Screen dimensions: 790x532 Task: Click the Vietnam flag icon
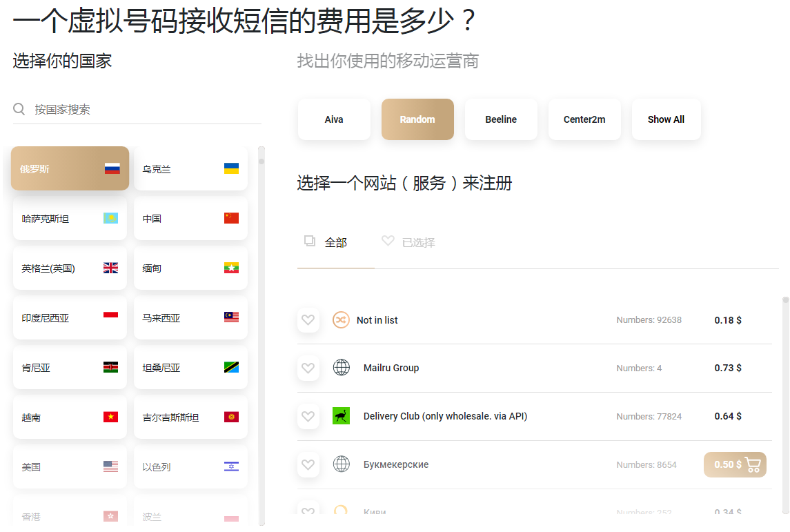[111, 417]
